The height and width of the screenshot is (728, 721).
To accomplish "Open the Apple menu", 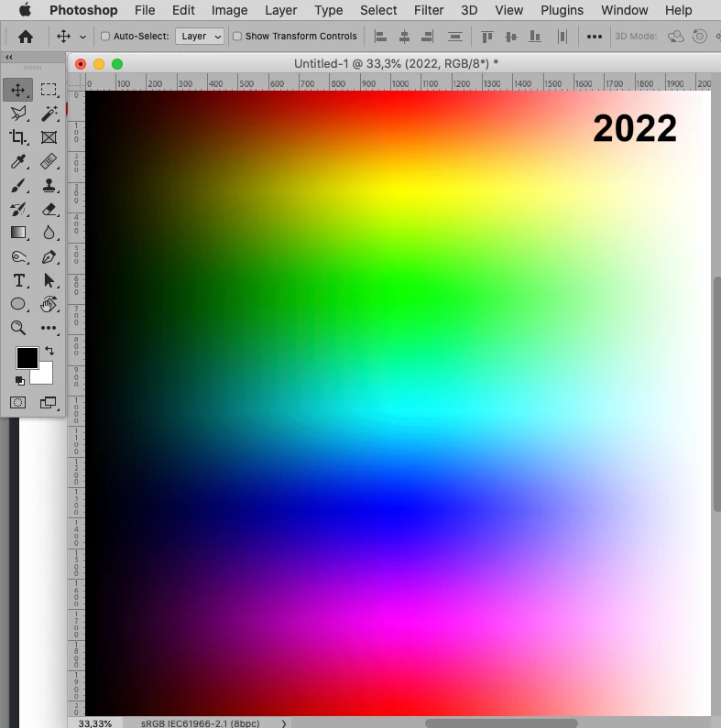I will click(x=26, y=10).
